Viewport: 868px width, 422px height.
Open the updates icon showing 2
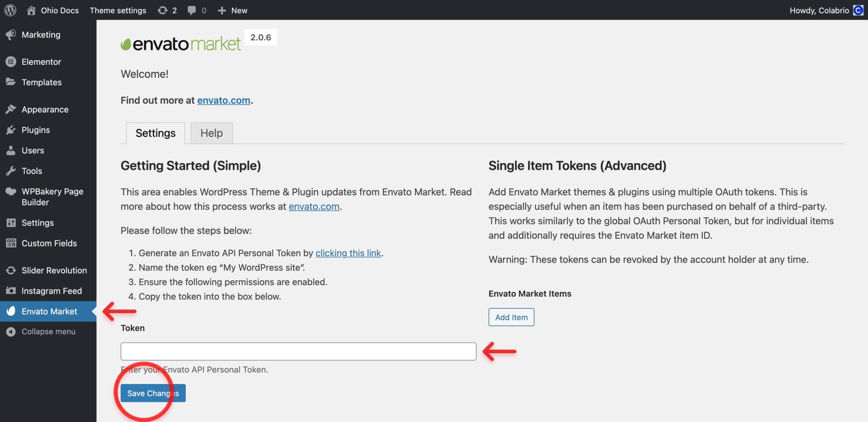coord(162,10)
